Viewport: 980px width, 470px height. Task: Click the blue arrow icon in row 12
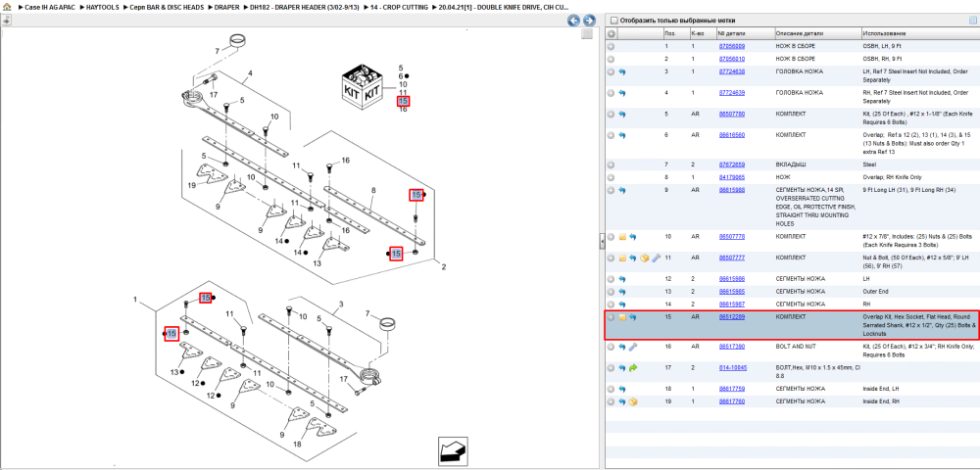point(622,279)
